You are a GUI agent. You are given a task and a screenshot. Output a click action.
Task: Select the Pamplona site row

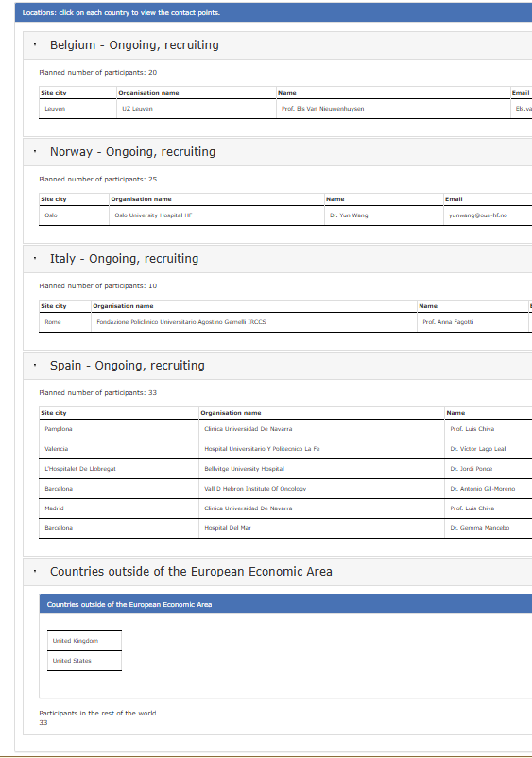285,429
